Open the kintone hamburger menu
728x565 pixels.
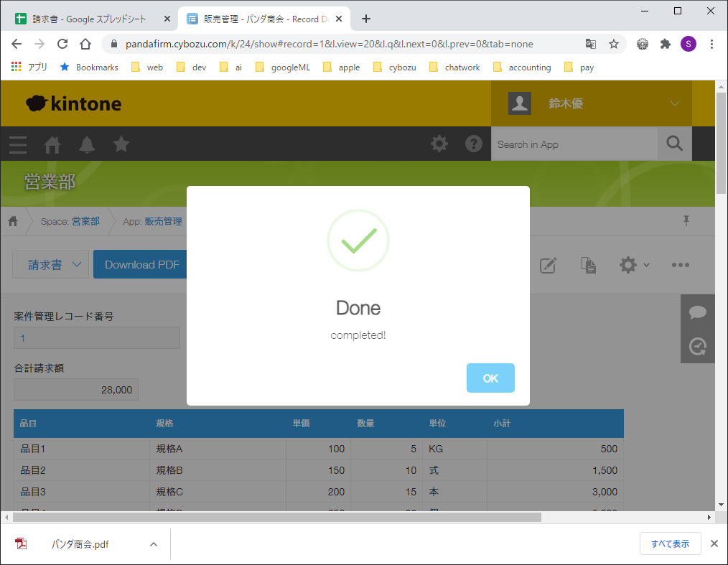click(x=18, y=144)
